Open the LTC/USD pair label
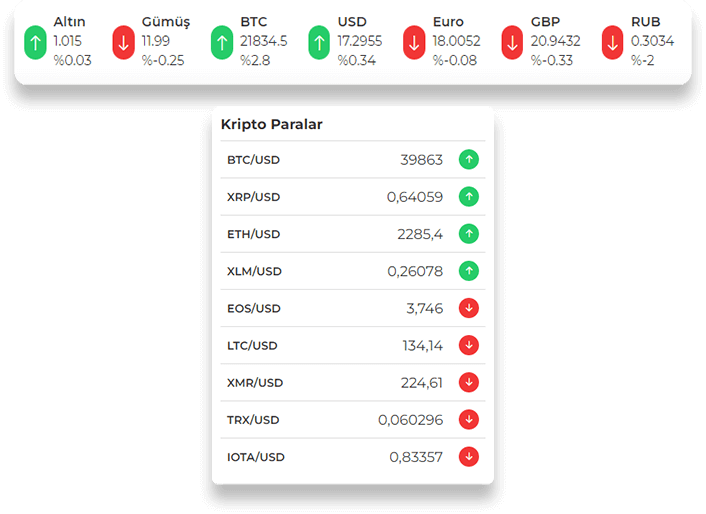The height and width of the screenshot is (514, 706). tap(252, 346)
